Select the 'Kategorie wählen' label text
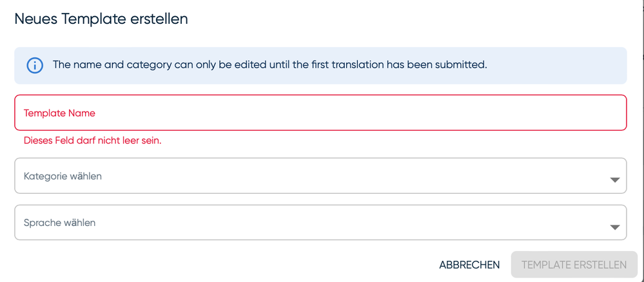644x282 pixels. (x=63, y=176)
